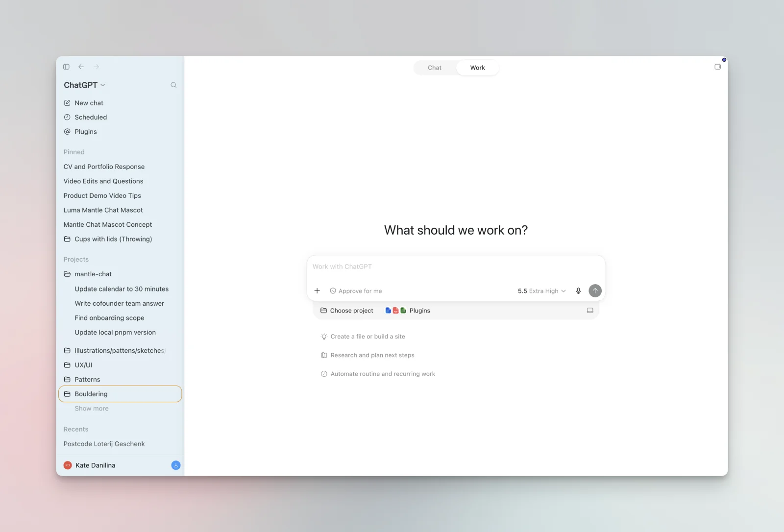The height and width of the screenshot is (532, 784).
Task: Click the folder icon next to UX/UI
Action: (x=67, y=365)
